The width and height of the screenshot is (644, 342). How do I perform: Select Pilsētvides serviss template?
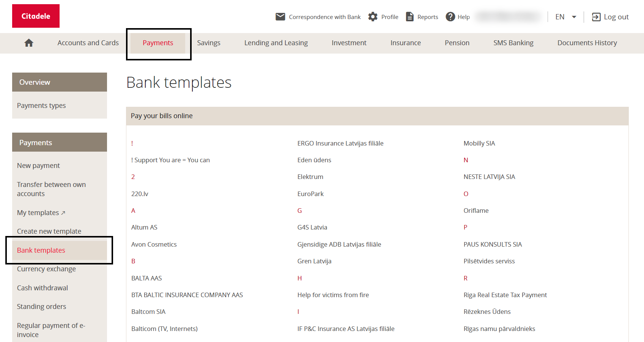coord(489,261)
